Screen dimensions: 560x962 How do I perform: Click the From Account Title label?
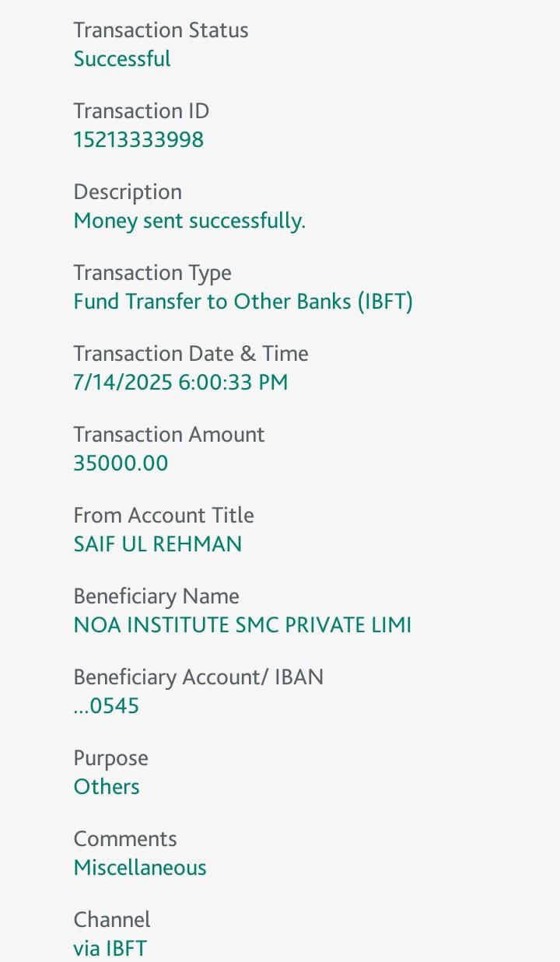pyautogui.click(x=163, y=516)
